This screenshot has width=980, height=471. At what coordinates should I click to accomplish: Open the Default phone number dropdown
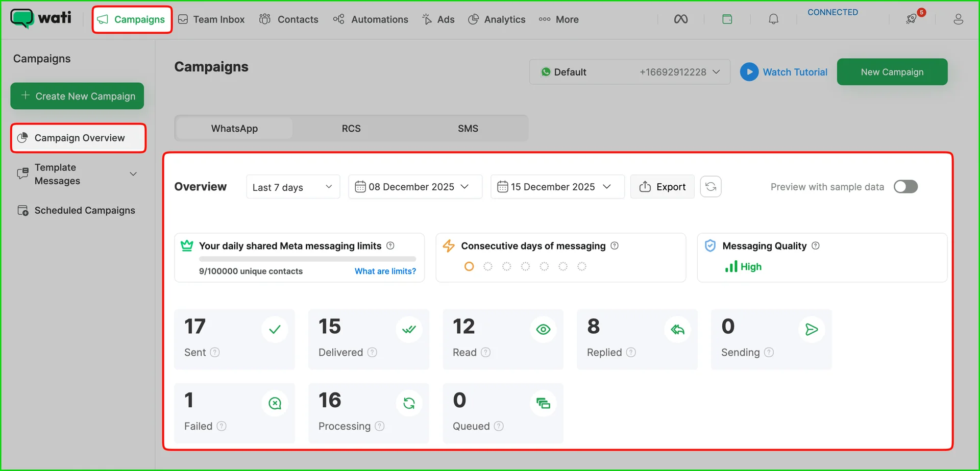(x=630, y=72)
